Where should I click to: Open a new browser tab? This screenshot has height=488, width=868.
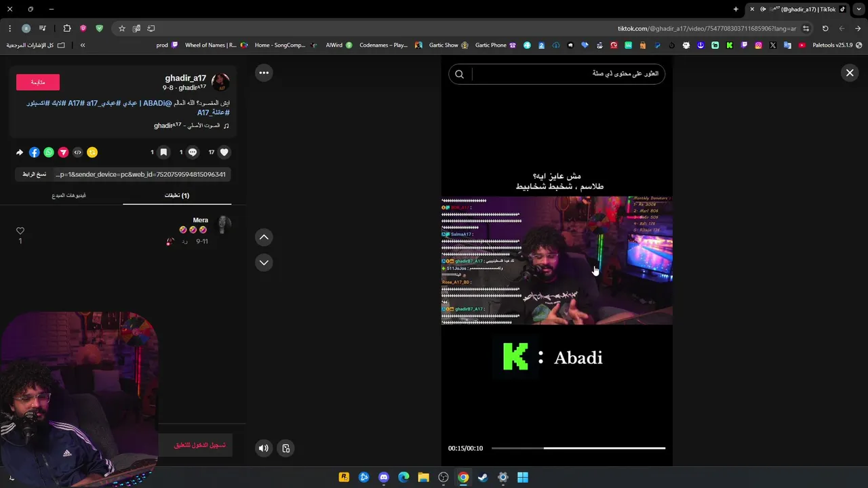[736, 9]
